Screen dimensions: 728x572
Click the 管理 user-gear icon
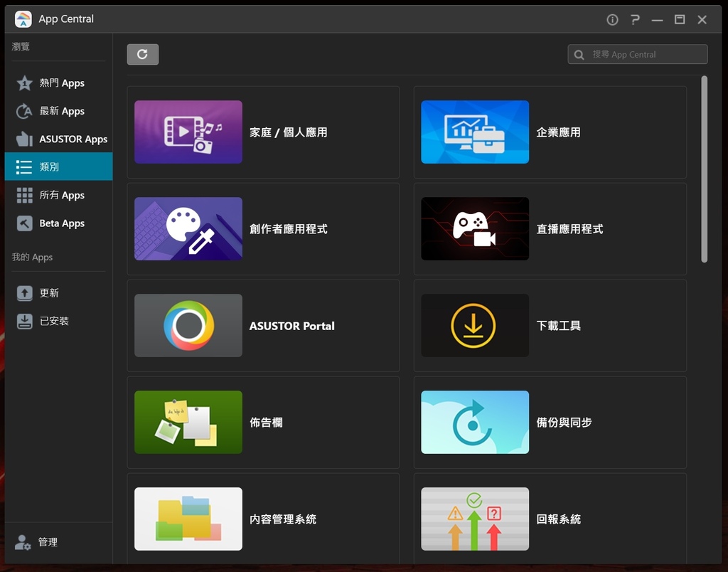pyautogui.click(x=23, y=542)
